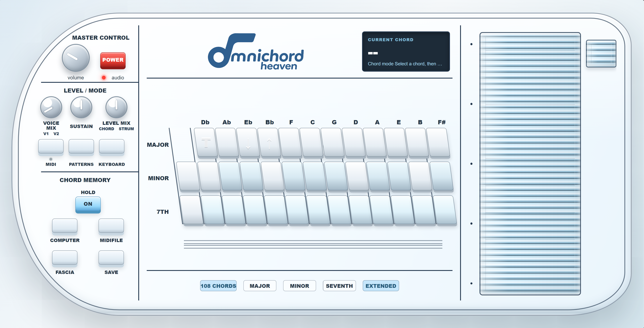
Task: Click the CURRENT CHORD display panel
Action: click(x=406, y=52)
